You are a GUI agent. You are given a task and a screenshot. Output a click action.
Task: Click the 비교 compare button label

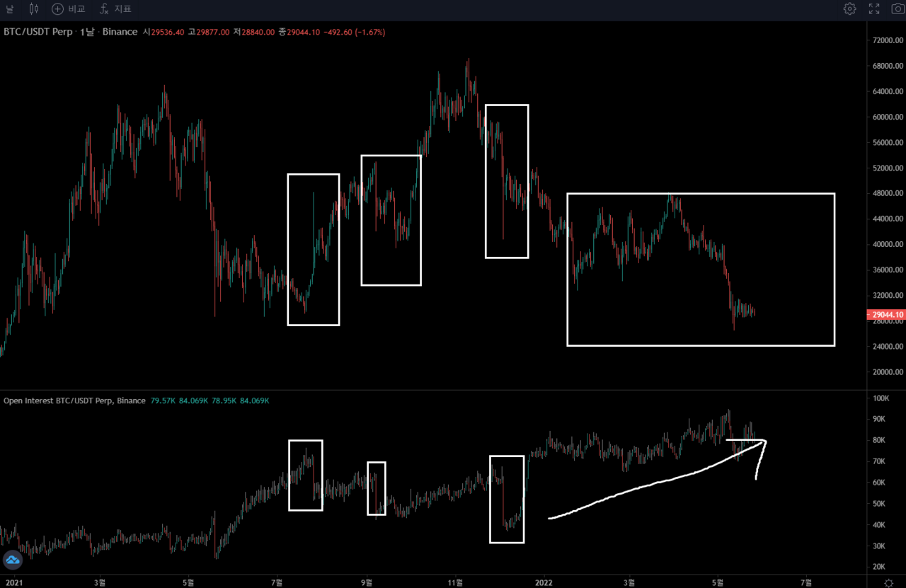pyautogui.click(x=76, y=9)
